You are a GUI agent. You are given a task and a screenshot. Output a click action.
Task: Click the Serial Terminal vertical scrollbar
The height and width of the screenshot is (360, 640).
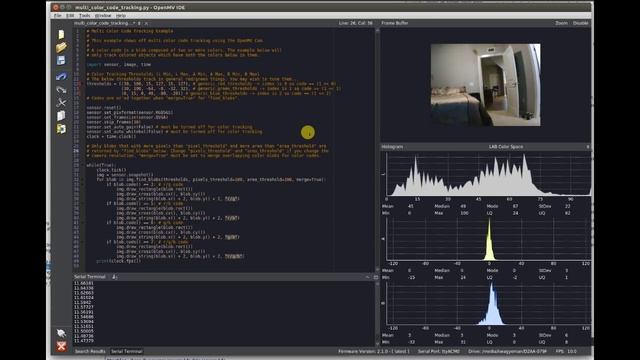[377, 313]
